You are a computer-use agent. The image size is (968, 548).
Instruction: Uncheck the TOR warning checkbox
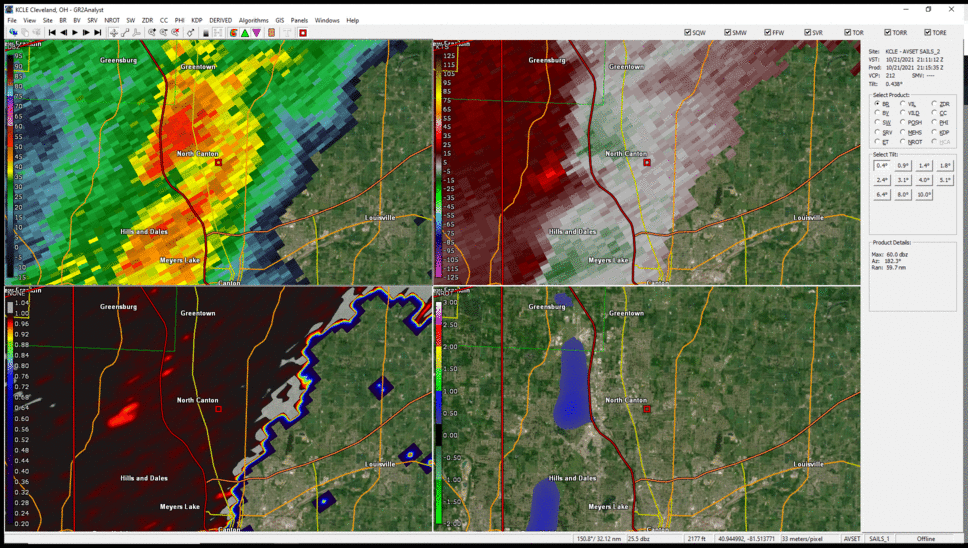tap(848, 33)
